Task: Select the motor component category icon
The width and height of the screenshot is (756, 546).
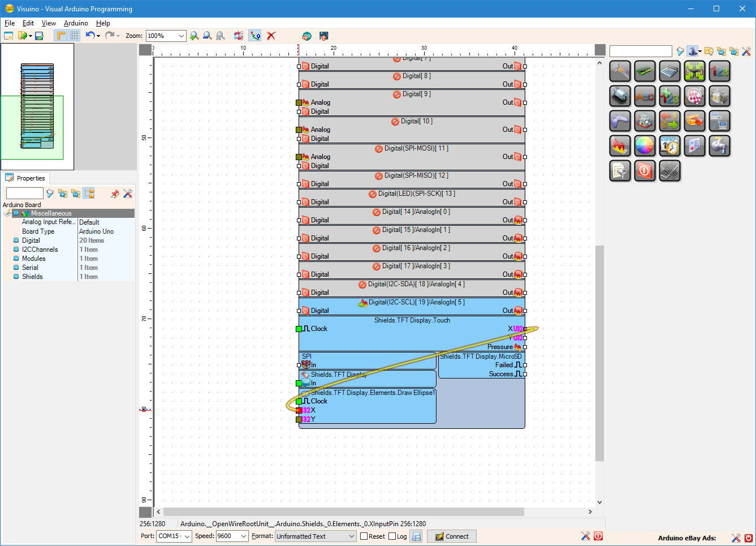Action: pos(620,96)
